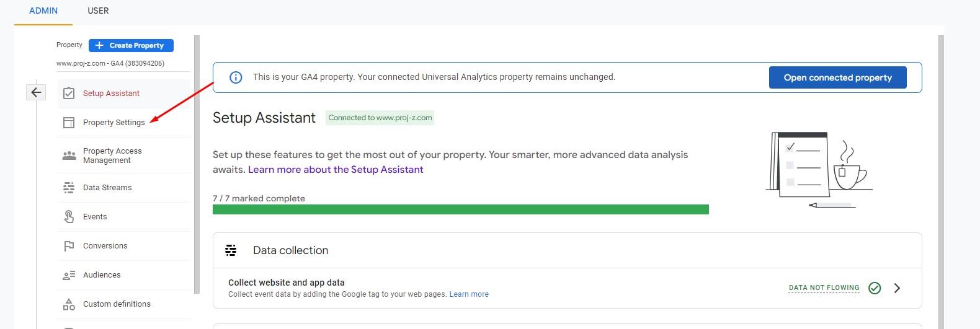
Task: Click the green setup progress bar
Action: [x=460, y=209]
